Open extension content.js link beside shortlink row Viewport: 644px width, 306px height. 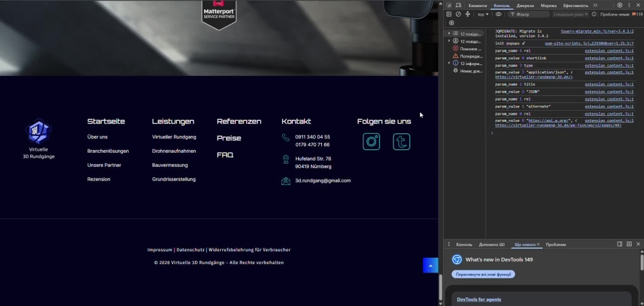pos(609,58)
